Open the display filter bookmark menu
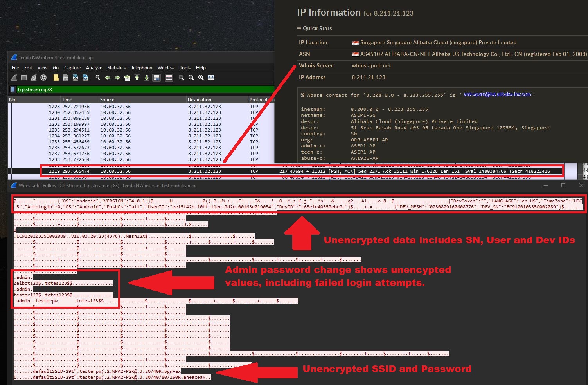The width and height of the screenshot is (588, 385). 13,90
